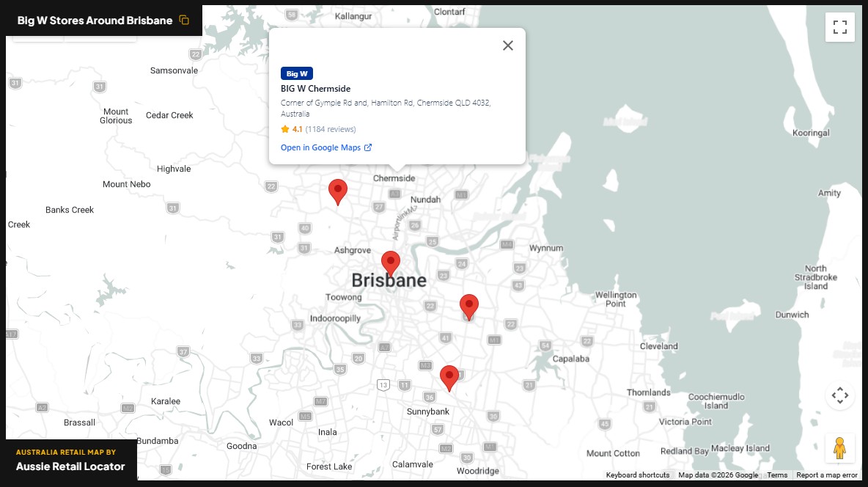
Task: Click the Aussie Retail Locator credit
Action: (x=70, y=466)
